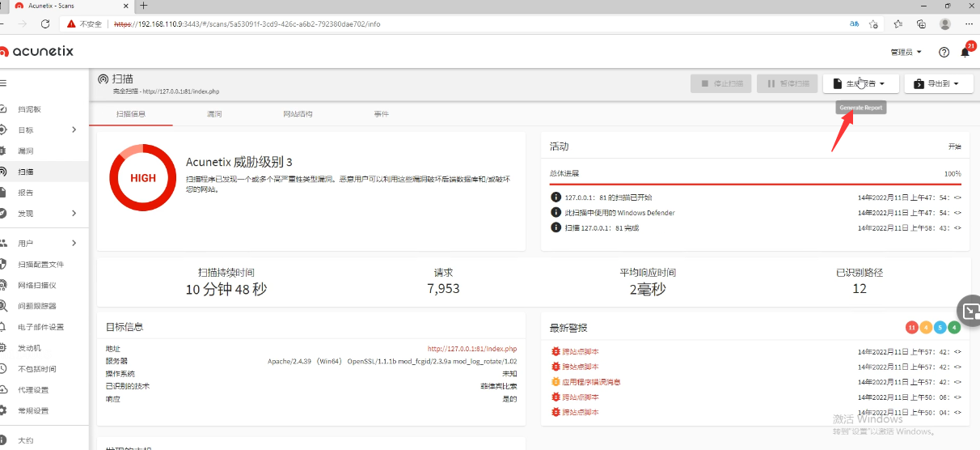
Task: Open the 导出到 export to dropdown
Action: click(x=939, y=83)
